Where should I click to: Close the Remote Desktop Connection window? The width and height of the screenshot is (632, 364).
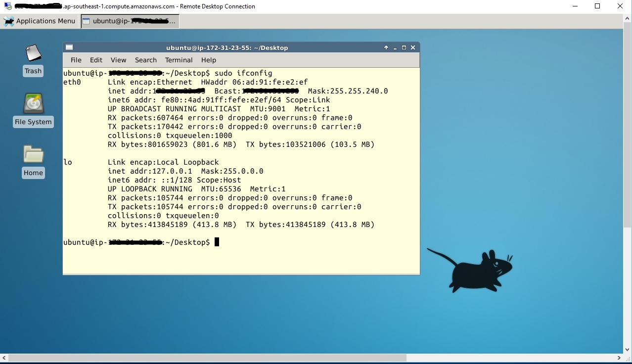[x=620, y=6]
